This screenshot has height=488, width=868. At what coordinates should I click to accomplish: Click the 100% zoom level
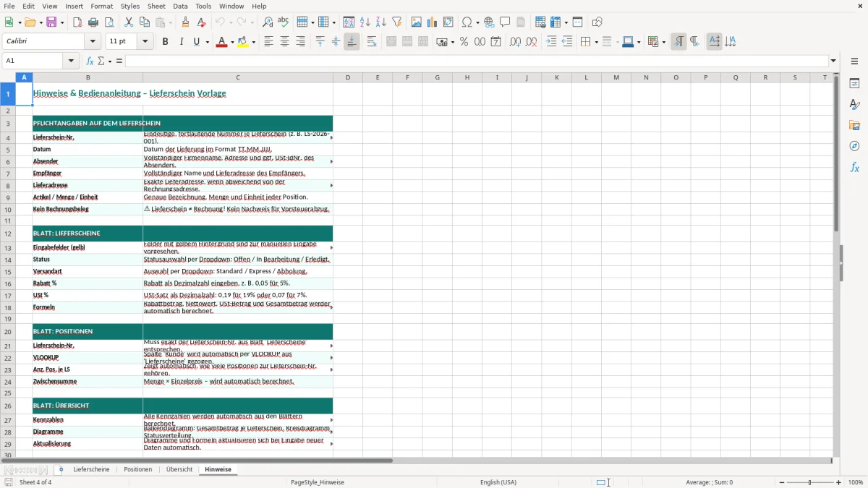click(856, 482)
